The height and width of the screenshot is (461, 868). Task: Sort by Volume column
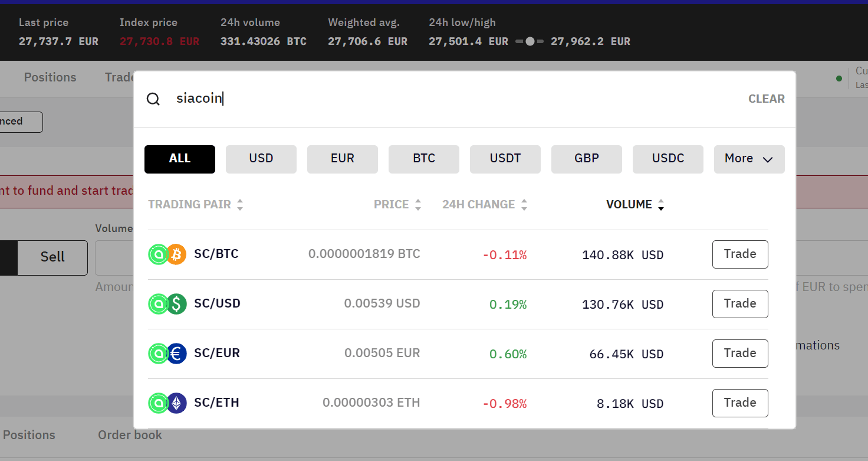pyautogui.click(x=635, y=205)
